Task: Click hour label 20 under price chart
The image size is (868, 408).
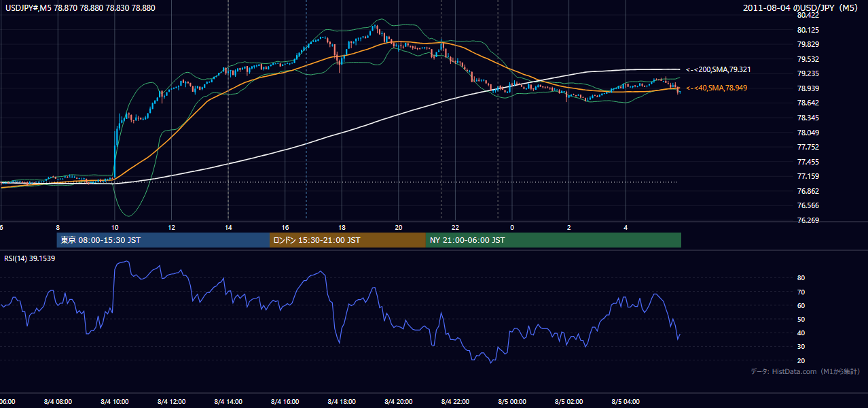Action: coord(399,227)
